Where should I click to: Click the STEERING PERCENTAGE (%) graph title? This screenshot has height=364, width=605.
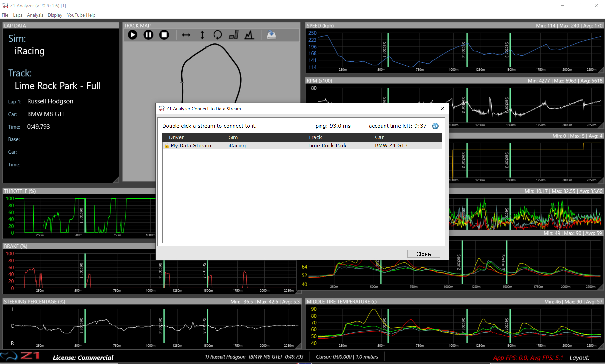[35, 302]
